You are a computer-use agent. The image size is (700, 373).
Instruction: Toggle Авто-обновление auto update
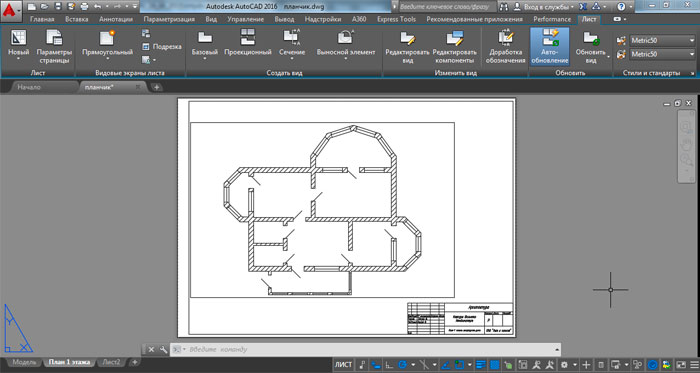[x=550, y=46]
